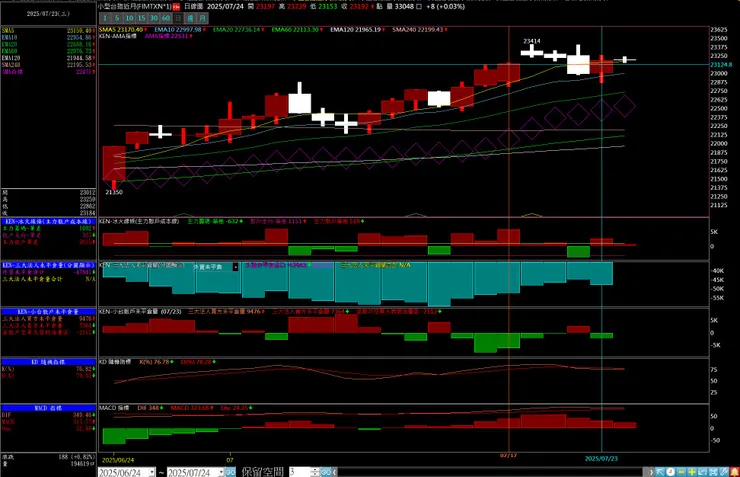
Task: Click the SMA5 23170.40 legend label
Action: 123,30
